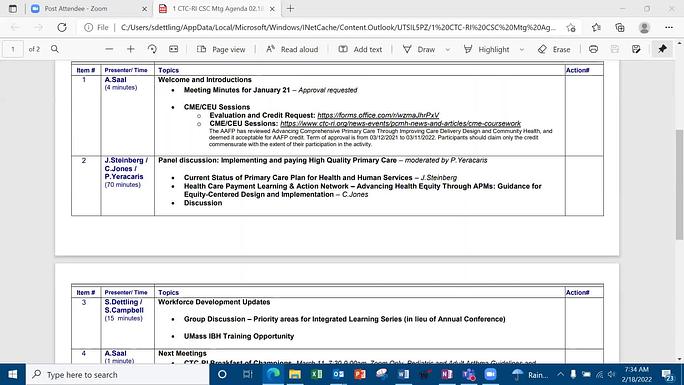Open the Page view option
The width and height of the screenshot is (684, 385).
pyautogui.click(x=221, y=49)
